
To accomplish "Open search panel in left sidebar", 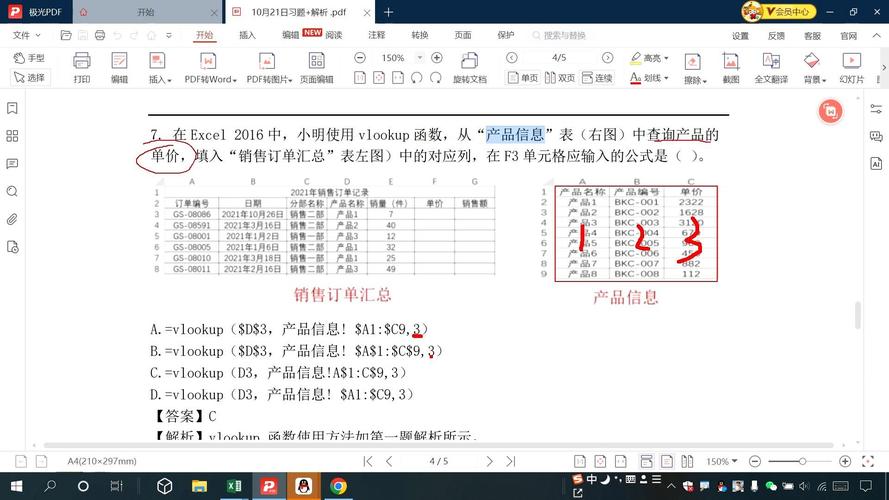I will coord(12,191).
